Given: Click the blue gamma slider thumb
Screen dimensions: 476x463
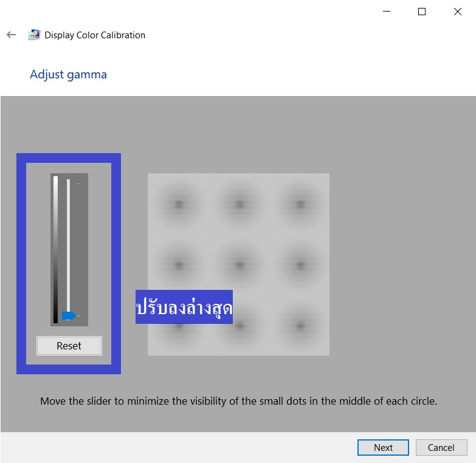Looking at the screenshot, I should coord(69,315).
